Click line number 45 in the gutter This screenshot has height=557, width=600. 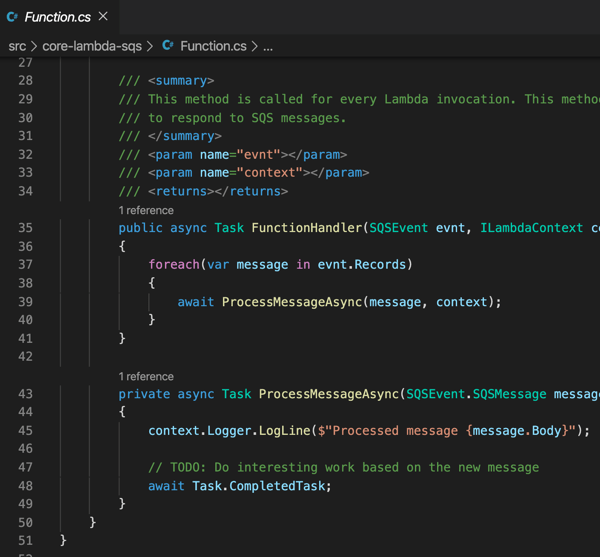tap(24, 431)
